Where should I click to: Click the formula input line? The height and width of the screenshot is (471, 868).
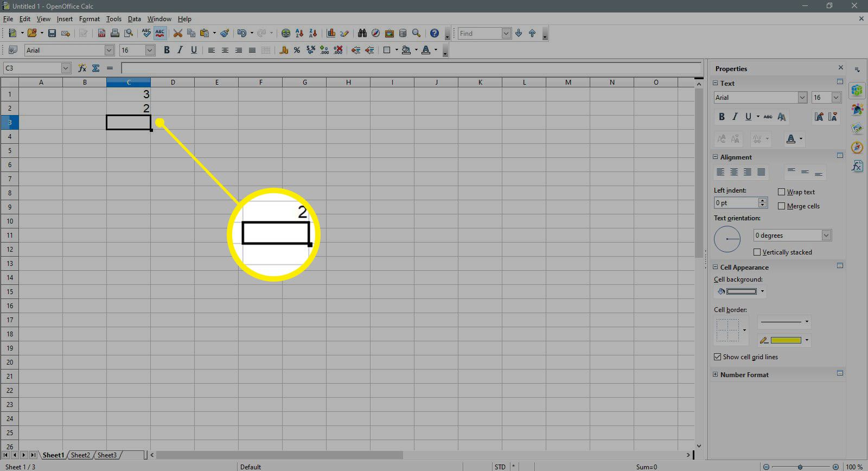click(x=411, y=68)
